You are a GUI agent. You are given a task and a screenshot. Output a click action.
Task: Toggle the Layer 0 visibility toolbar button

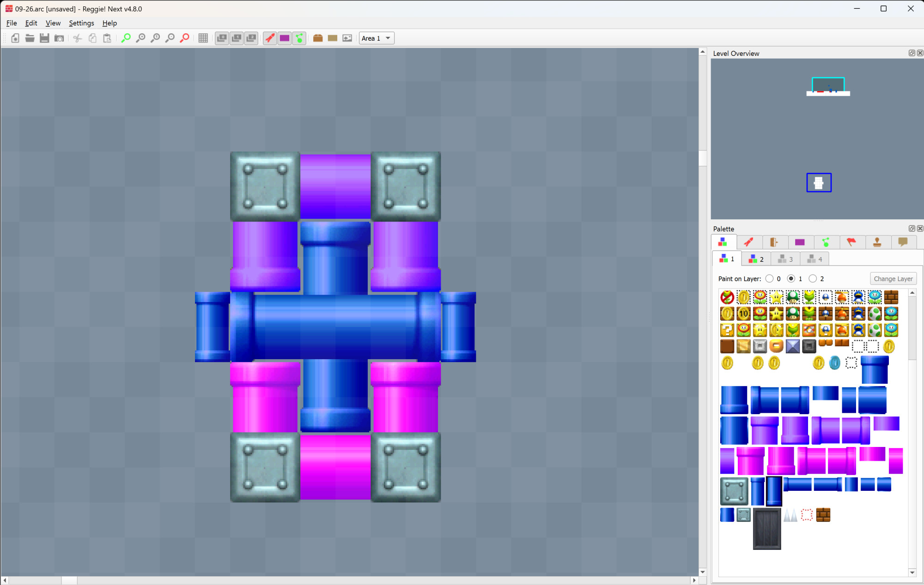(222, 38)
